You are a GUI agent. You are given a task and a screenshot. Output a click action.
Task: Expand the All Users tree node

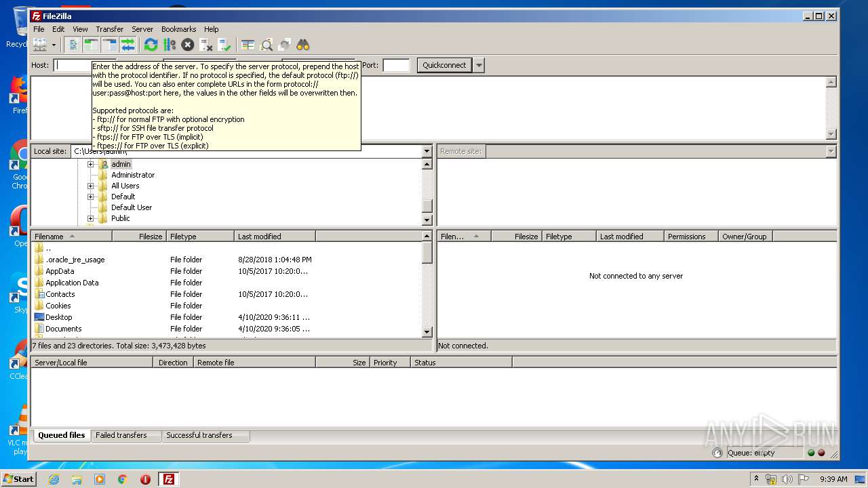(90, 186)
